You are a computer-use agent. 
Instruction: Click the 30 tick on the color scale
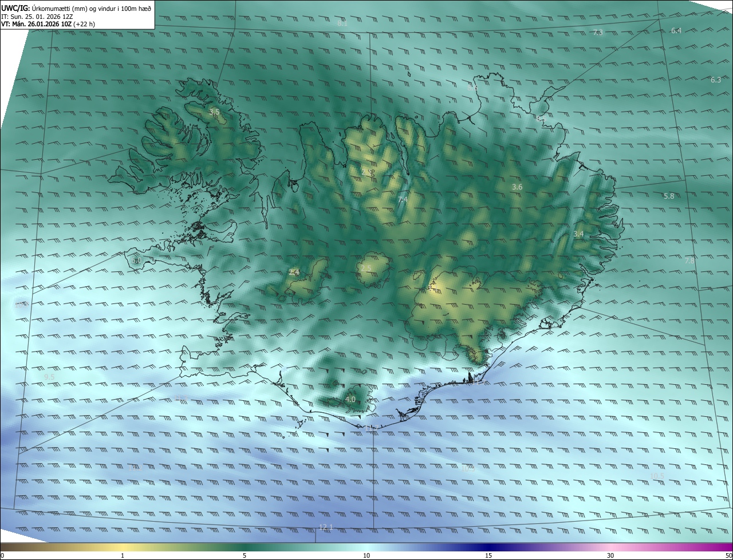pyautogui.click(x=610, y=555)
